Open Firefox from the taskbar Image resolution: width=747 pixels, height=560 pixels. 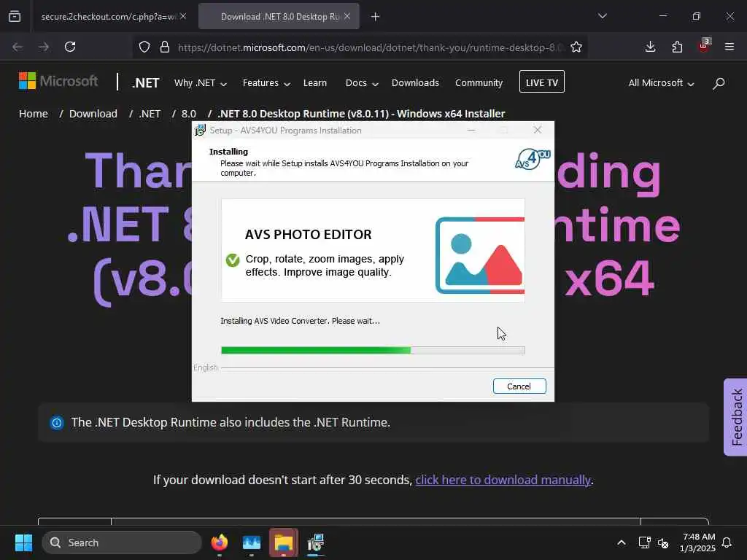tap(219, 542)
